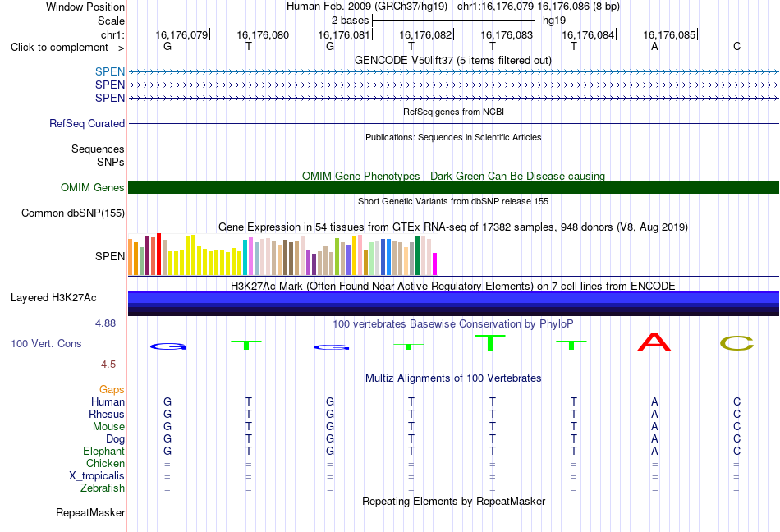
Task: Click the light blue SPEN transcript label
Action: point(110,71)
